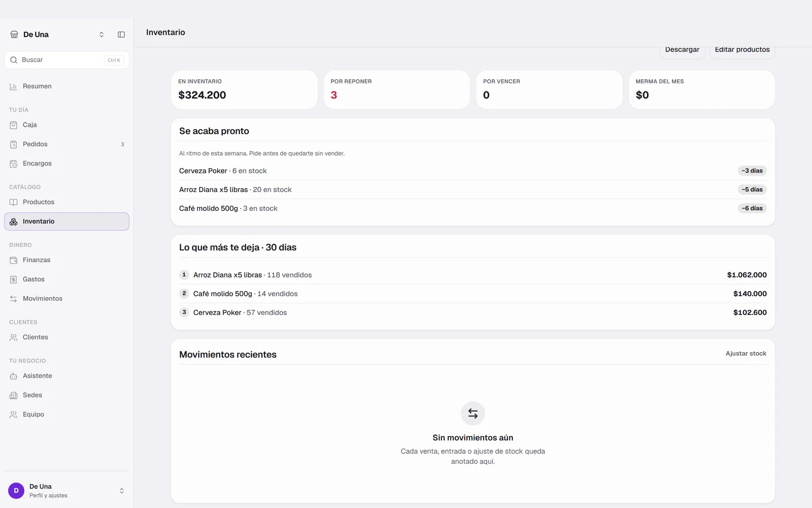Click the rank 1 number badge
The height and width of the screenshot is (508, 812).
[184, 275]
